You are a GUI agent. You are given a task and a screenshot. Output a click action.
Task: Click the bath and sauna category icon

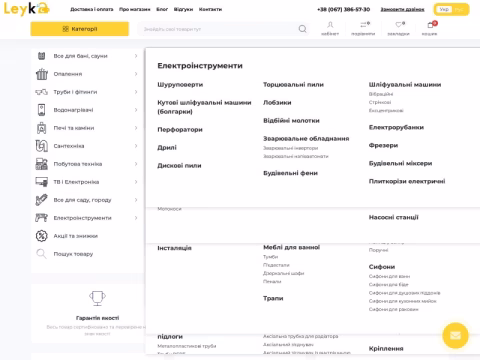point(42,56)
